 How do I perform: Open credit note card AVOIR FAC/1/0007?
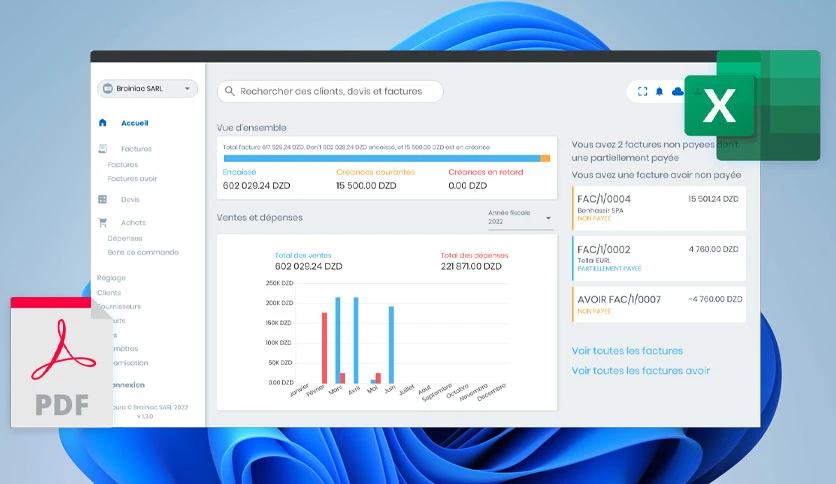point(658,304)
